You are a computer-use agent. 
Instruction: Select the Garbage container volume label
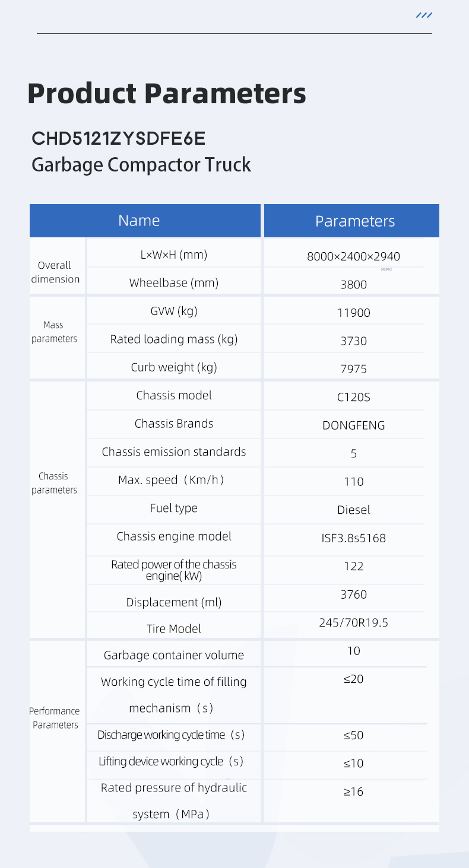pos(174,656)
